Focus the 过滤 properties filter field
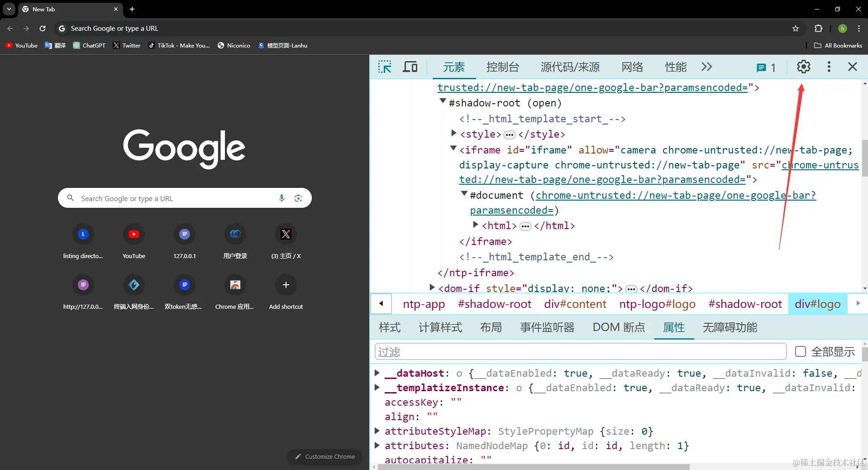 pos(581,352)
